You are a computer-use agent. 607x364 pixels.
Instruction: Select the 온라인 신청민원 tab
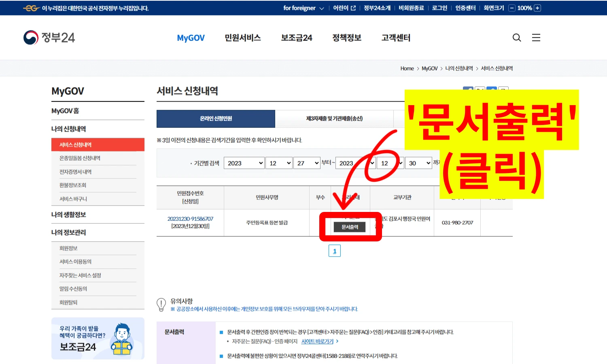tap(216, 119)
